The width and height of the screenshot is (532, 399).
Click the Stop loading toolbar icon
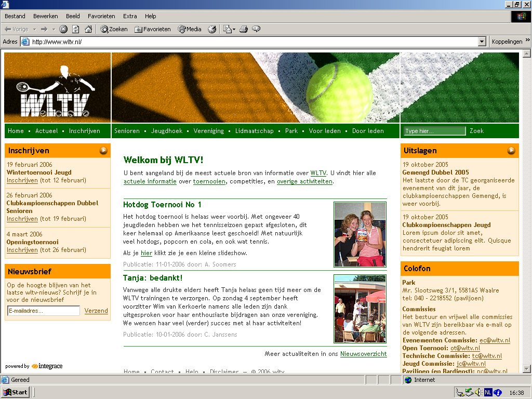pyautogui.click(x=63, y=29)
